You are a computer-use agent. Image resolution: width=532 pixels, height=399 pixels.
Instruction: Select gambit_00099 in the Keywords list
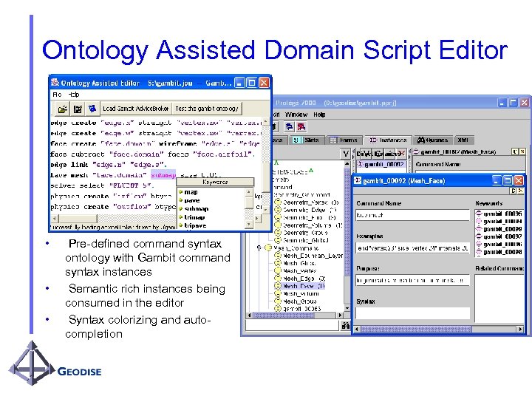click(x=499, y=229)
